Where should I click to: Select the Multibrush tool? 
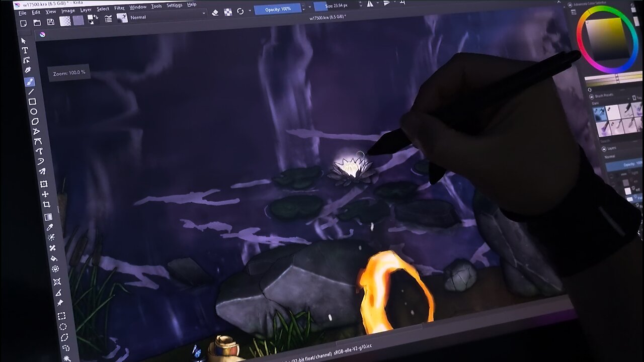coord(42,171)
